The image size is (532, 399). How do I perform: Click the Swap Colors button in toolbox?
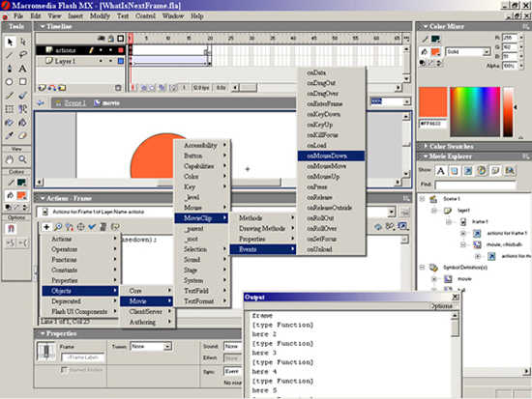[x=25, y=207]
